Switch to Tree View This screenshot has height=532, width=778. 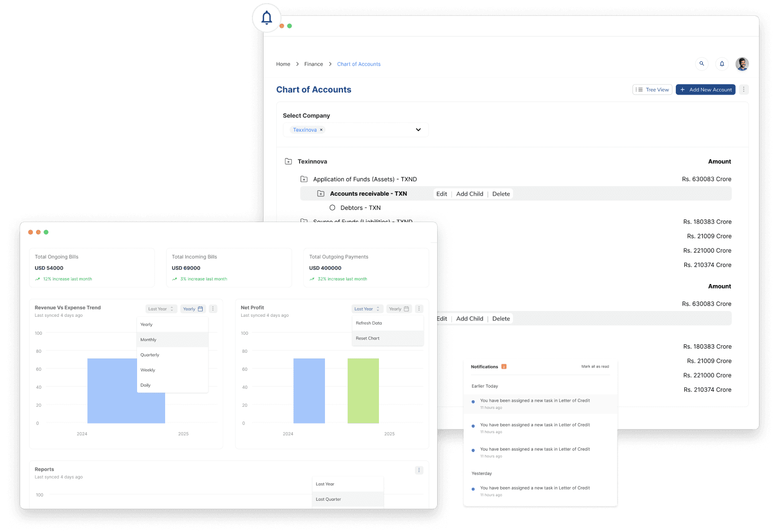(652, 90)
